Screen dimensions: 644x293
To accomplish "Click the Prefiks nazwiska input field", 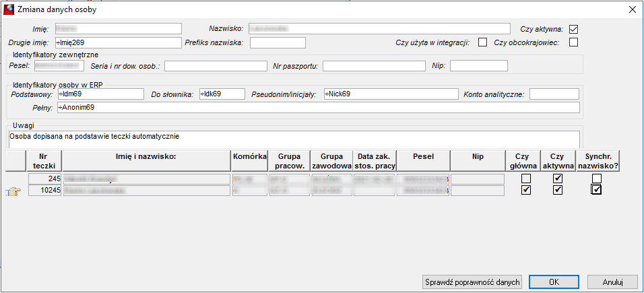I will 278,42.
